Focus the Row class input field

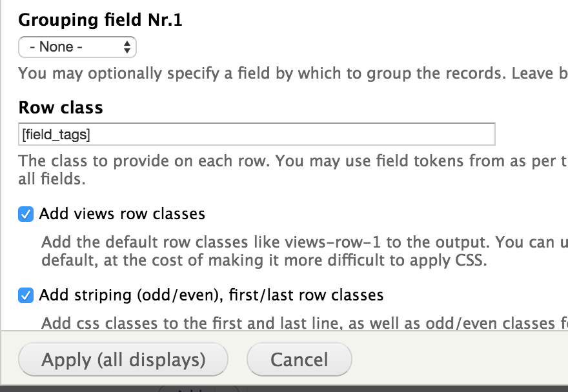[x=258, y=133]
